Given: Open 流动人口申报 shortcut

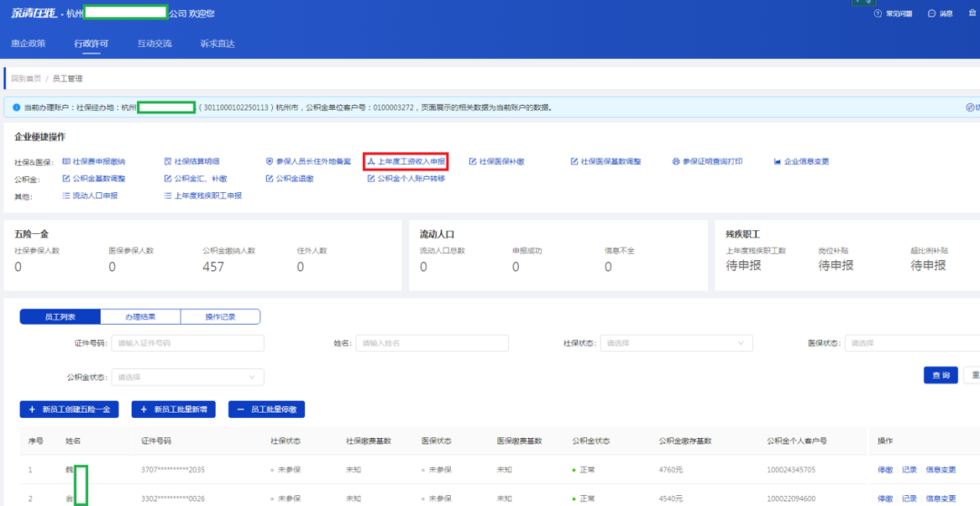Looking at the screenshot, I should tap(94, 196).
